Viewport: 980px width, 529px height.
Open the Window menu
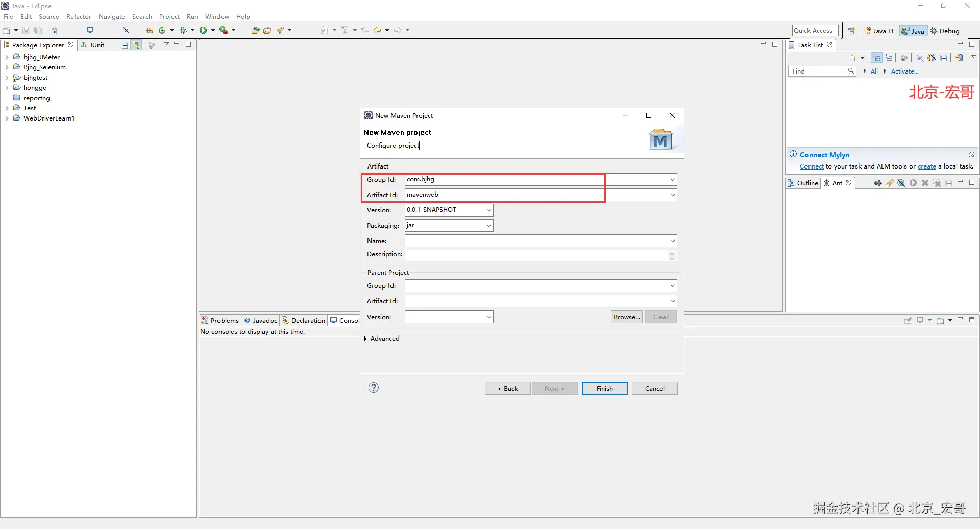pos(217,17)
